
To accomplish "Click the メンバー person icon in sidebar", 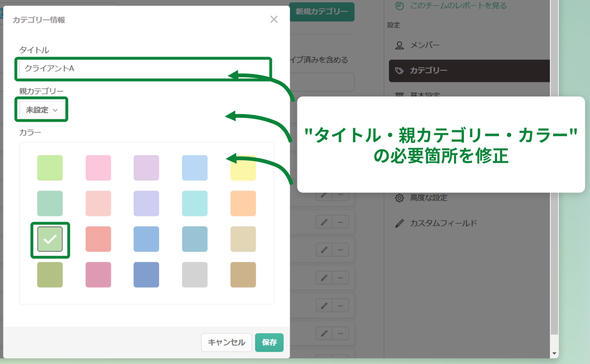I will coord(399,45).
